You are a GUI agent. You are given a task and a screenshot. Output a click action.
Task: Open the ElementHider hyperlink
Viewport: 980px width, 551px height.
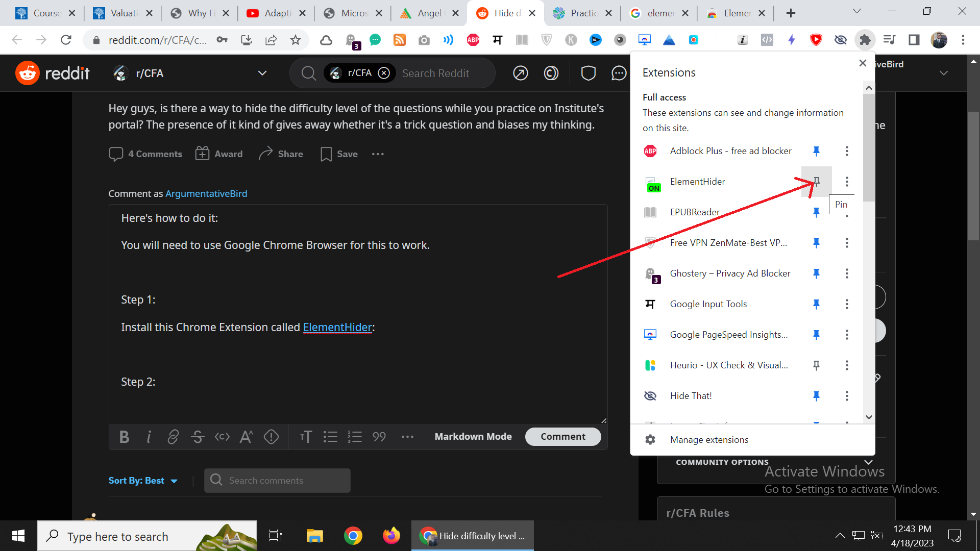click(337, 328)
